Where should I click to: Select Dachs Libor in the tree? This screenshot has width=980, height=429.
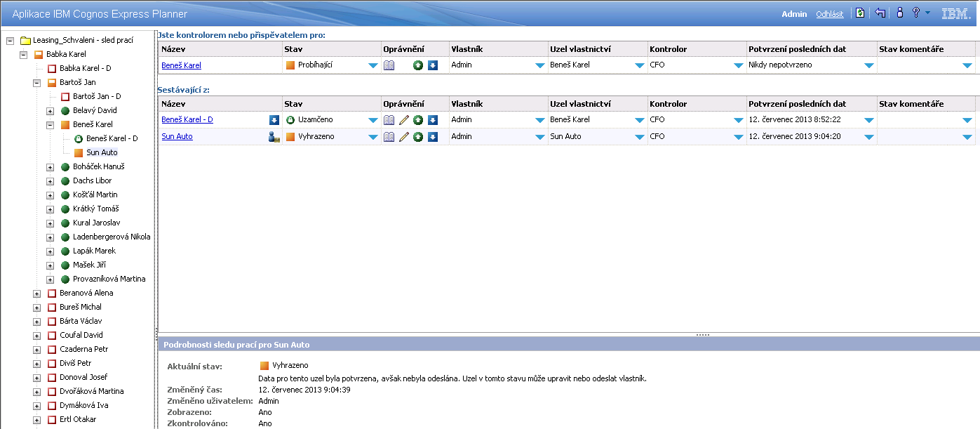pyautogui.click(x=92, y=180)
